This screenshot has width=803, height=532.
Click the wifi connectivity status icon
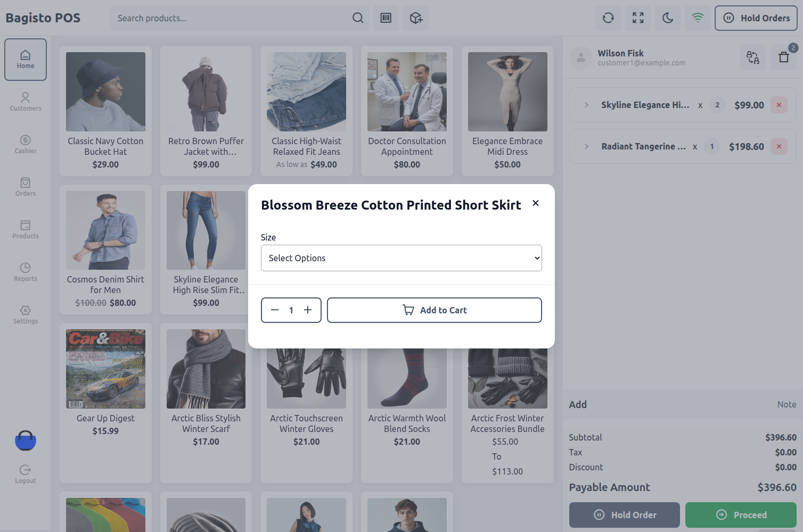pos(698,18)
